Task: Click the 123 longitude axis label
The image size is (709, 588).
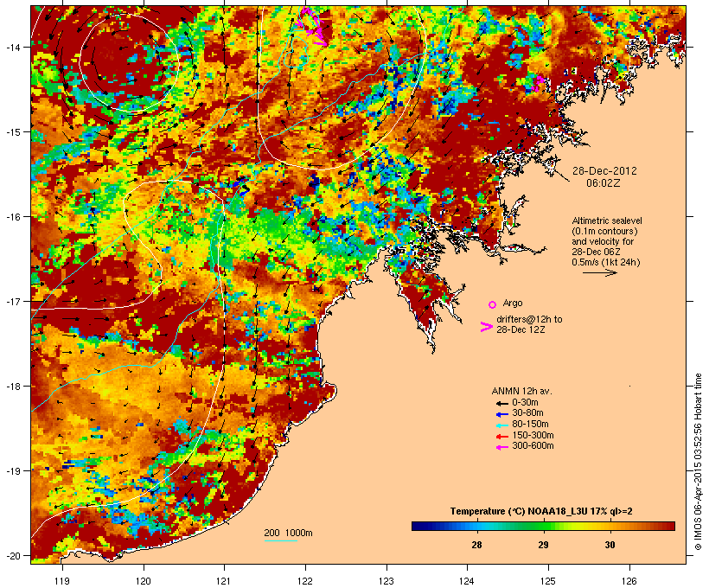Action: pos(386,581)
